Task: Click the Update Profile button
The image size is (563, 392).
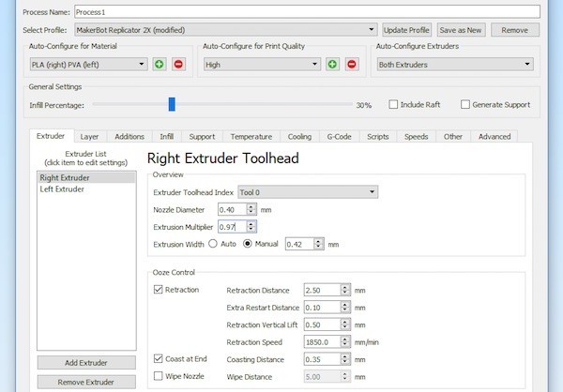Action: pyautogui.click(x=407, y=30)
